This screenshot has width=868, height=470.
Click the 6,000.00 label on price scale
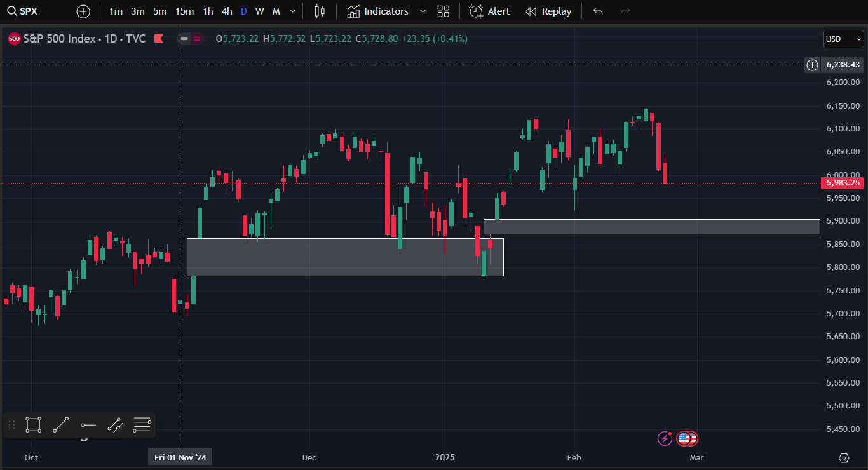point(843,175)
